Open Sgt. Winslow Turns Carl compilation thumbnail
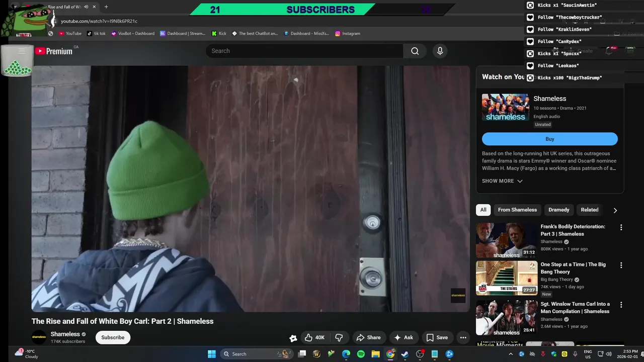Viewport: 644px width, 362px height. click(507, 318)
